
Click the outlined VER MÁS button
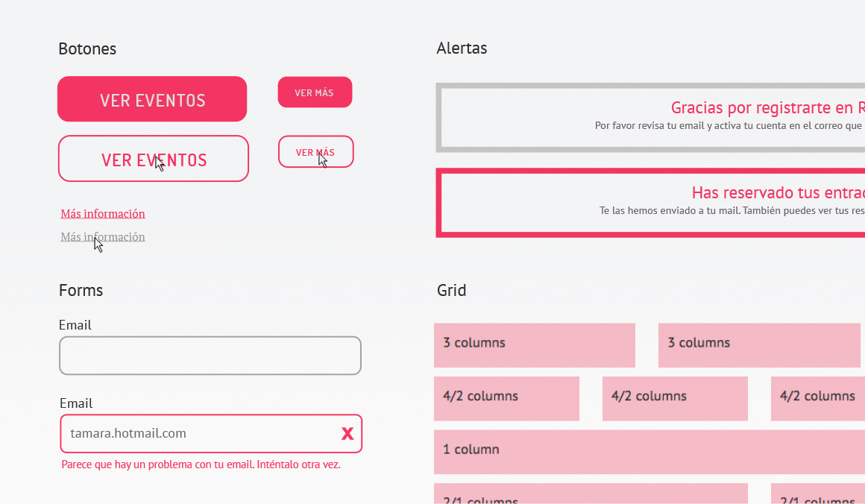(x=315, y=152)
